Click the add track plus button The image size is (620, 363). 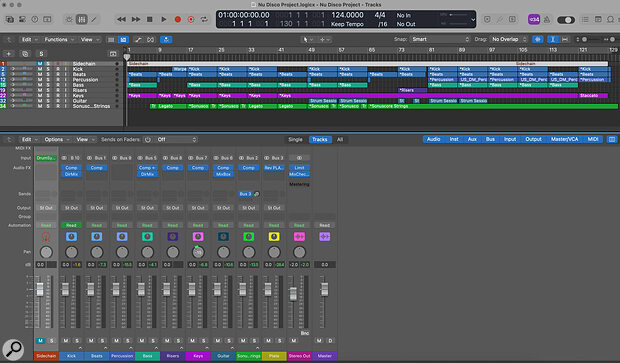coord(9,54)
